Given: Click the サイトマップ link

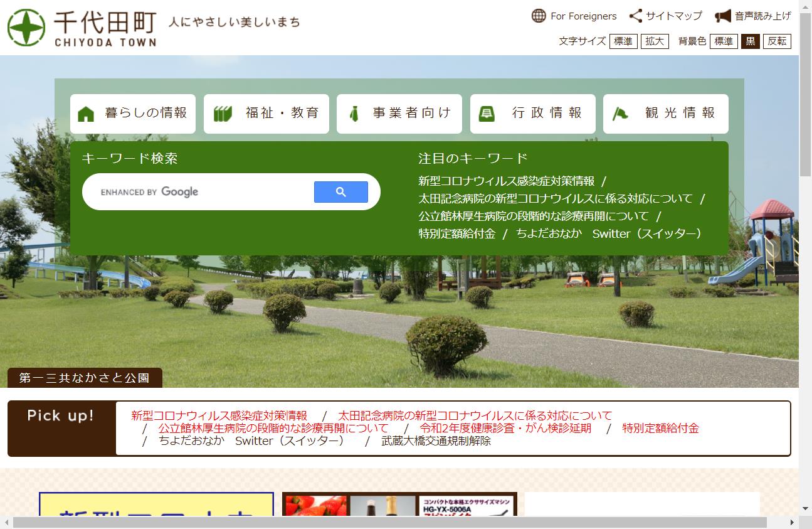Looking at the screenshot, I should (674, 16).
